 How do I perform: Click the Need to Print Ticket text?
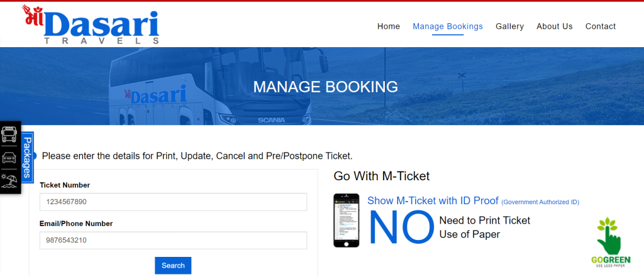[485, 220]
